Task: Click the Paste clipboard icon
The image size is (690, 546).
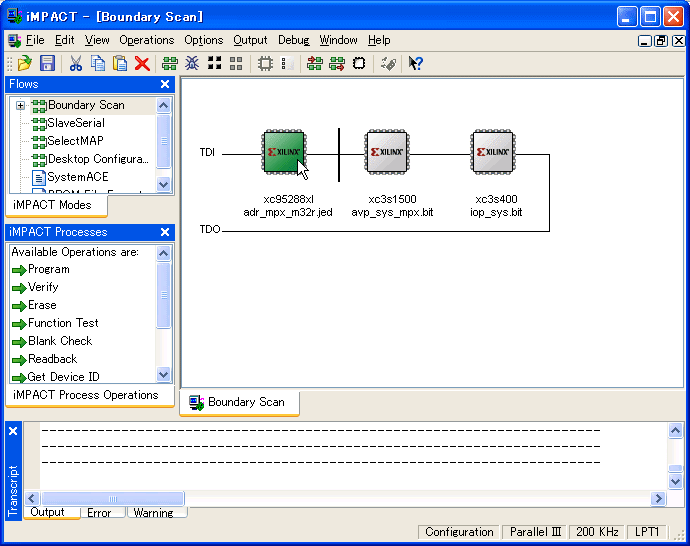Action: (x=120, y=63)
